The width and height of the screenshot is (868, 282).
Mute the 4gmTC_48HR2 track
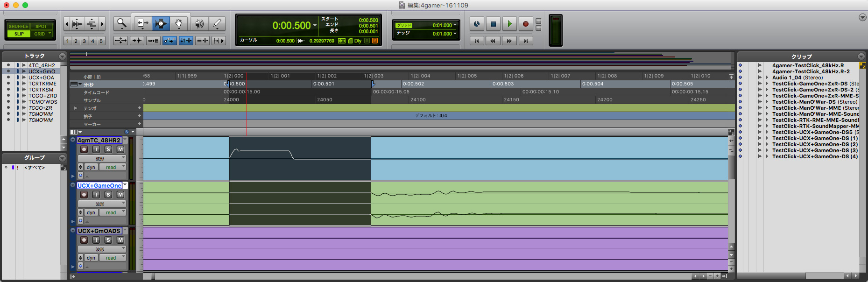click(x=120, y=149)
